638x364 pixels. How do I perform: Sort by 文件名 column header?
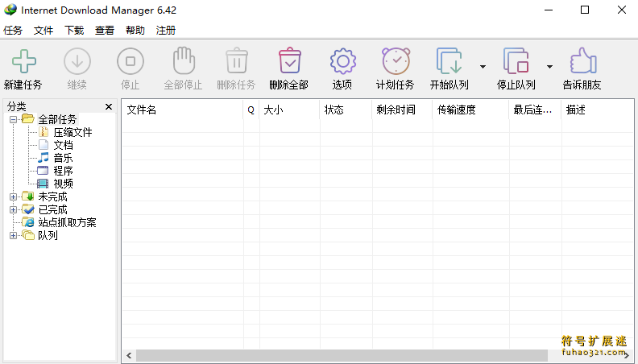tap(183, 110)
